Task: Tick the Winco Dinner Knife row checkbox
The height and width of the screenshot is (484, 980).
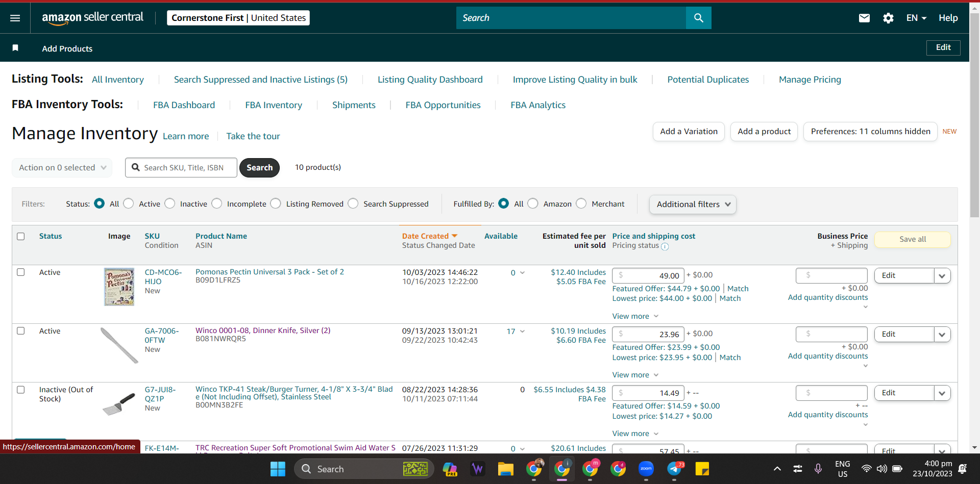Action: click(21, 331)
